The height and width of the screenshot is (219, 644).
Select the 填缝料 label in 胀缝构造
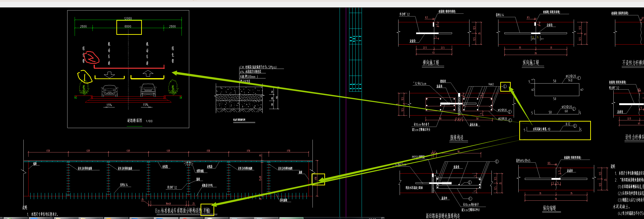(443, 81)
